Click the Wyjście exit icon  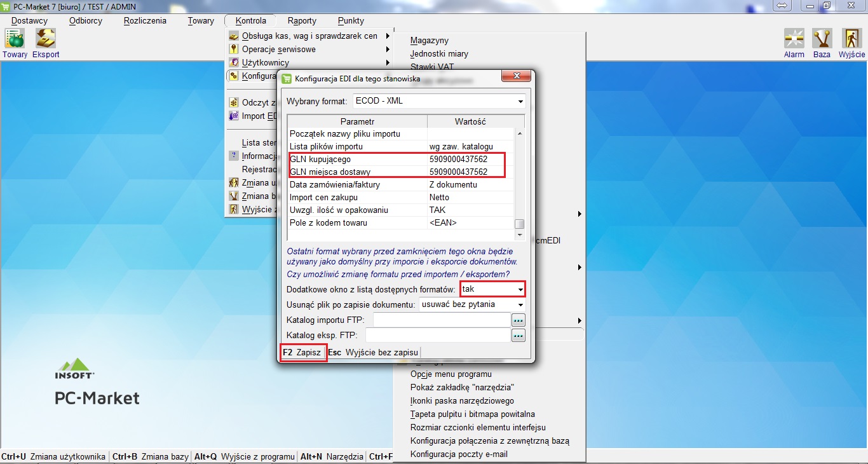(851, 39)
